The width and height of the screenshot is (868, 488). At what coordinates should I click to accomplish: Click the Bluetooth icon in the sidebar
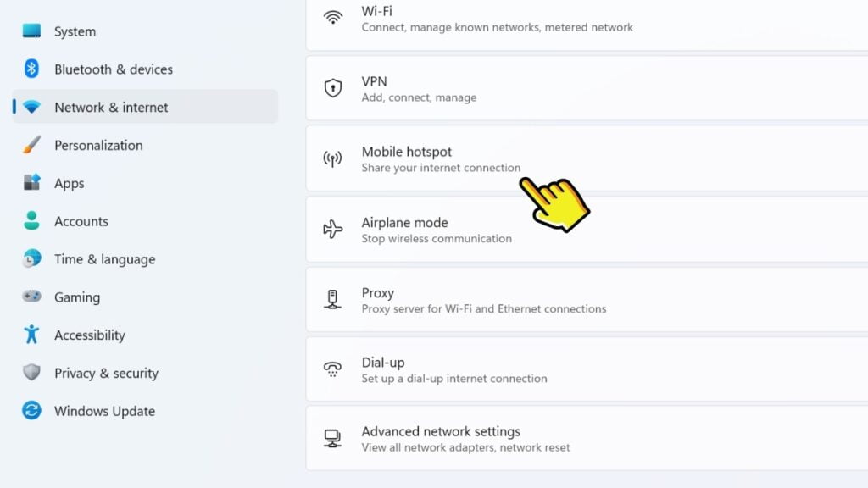click(31, 69)
